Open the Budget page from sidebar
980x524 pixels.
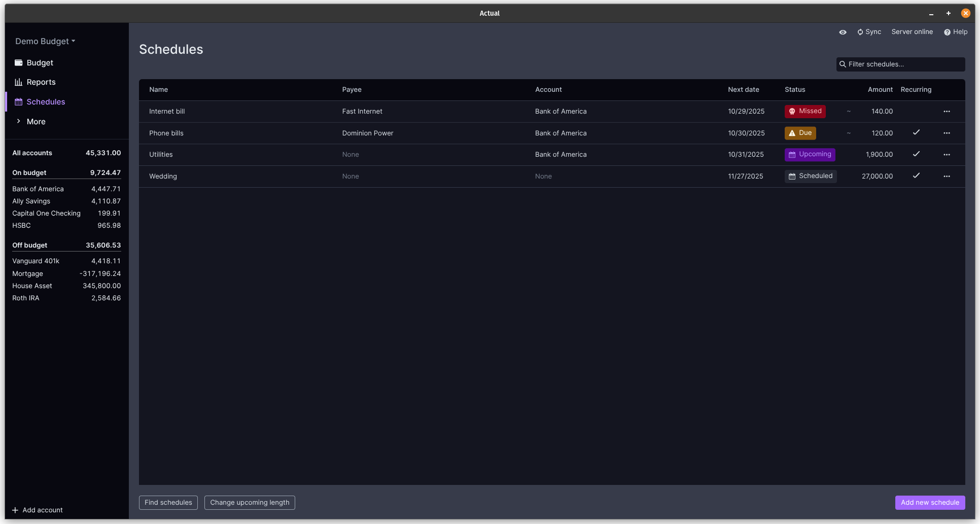(x=40, y=63)
